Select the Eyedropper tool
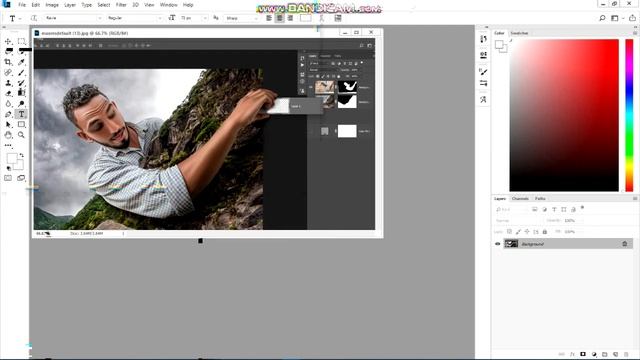Screen dimensions: 640x360 point(22,62)
